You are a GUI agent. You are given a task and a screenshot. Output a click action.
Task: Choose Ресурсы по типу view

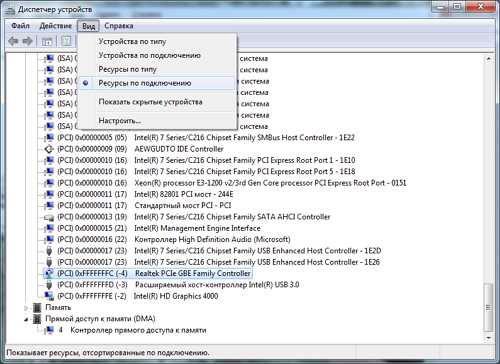[127, 69]
